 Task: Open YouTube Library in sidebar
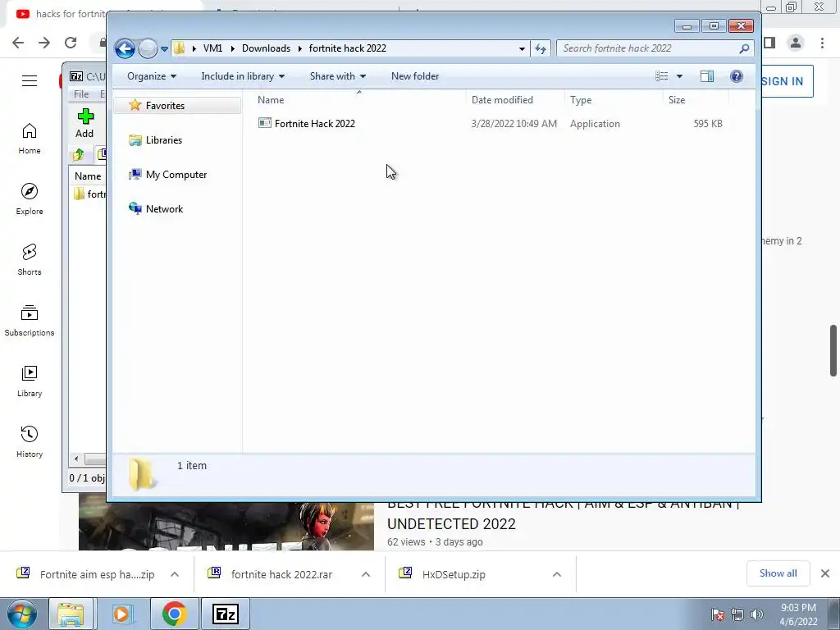(x=30, y=381)
